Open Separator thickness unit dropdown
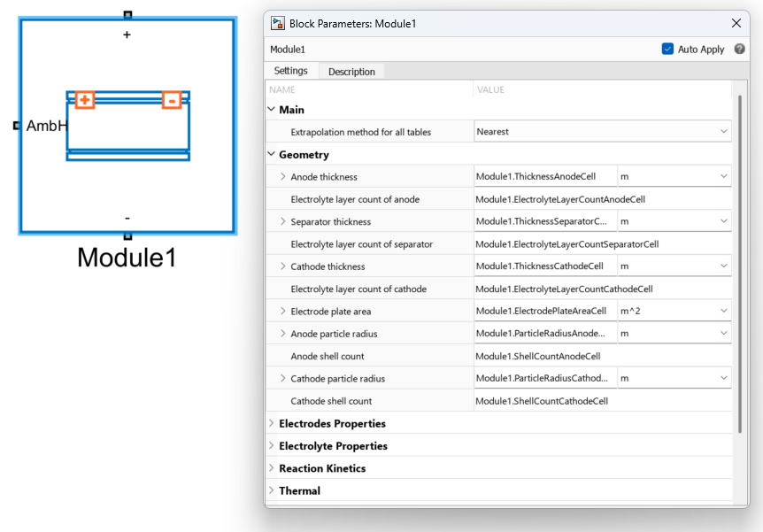This screenshot has height=532, width=763. (674, 221)
